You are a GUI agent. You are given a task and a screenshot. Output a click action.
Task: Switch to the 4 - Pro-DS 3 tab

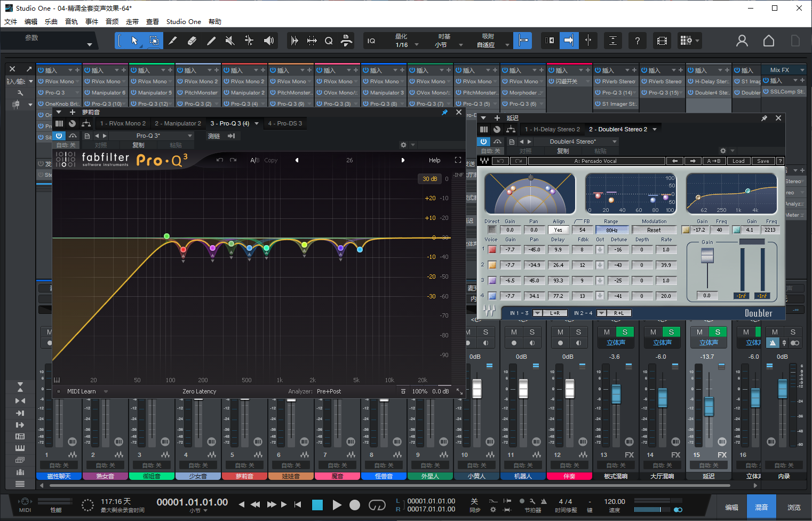[x=285, y=123]
